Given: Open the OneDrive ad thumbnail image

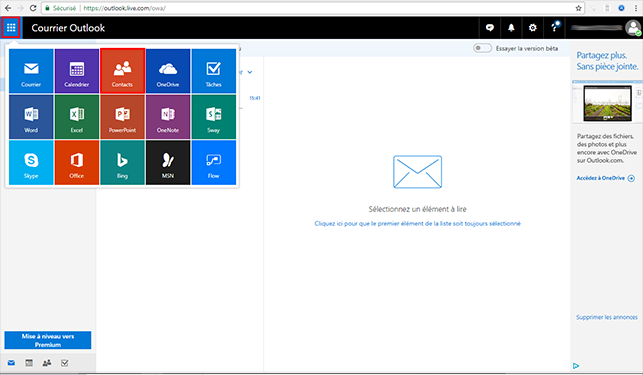Looking at the screenshot, I should (x=607, y=103).
